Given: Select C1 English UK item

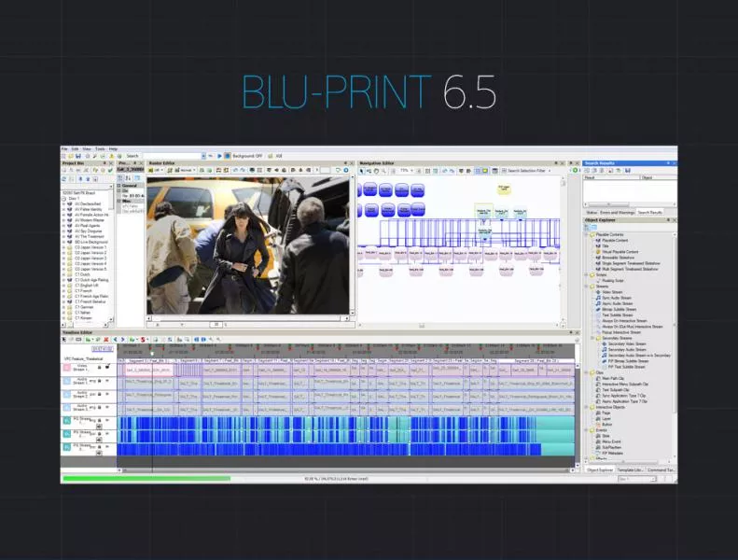Looking at the screenshot, I should click(87, 286).
